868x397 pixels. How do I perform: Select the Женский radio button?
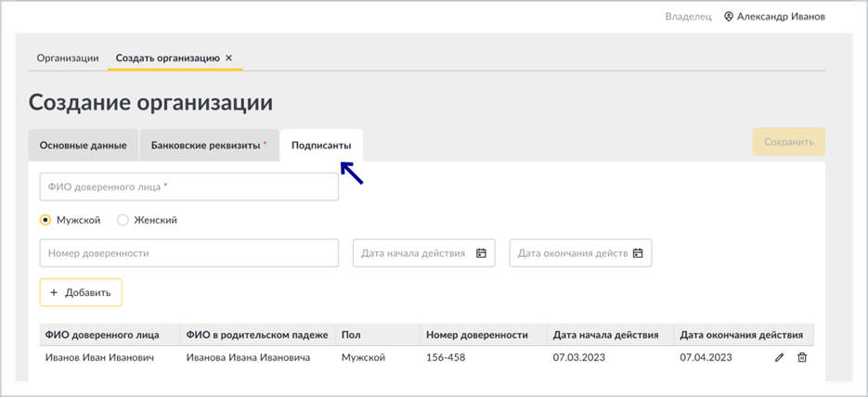click(x=123, y=220)
